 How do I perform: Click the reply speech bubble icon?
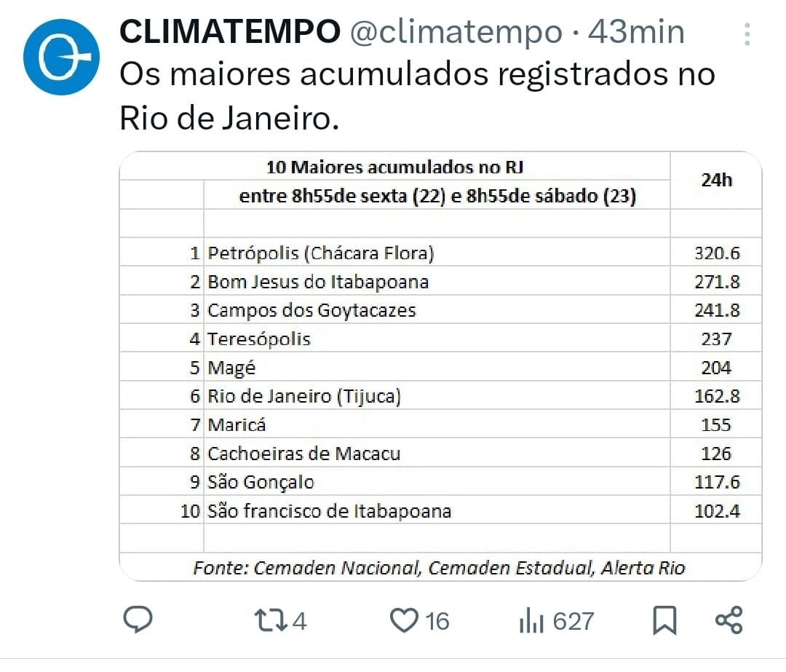pos(138,620)
